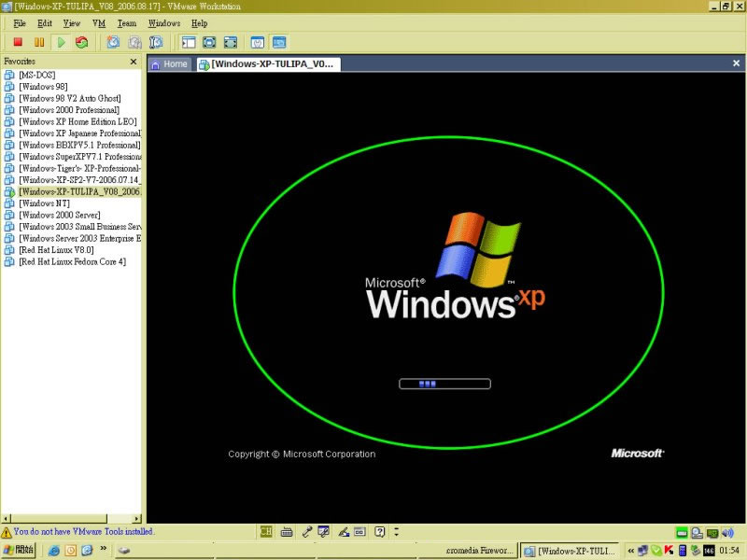Open the Edit menu
This screenshot has width=747, height=560.
(x=45, y=23)
